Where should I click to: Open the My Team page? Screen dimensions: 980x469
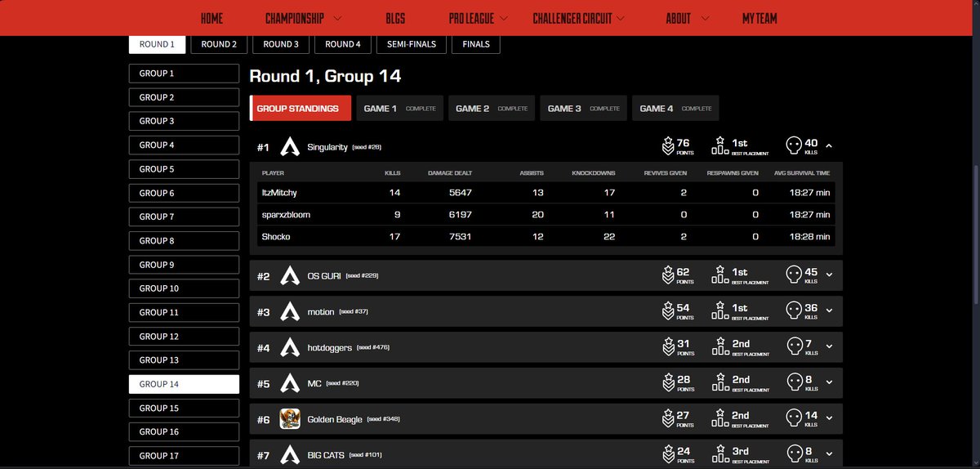click(x=759, y=18)
